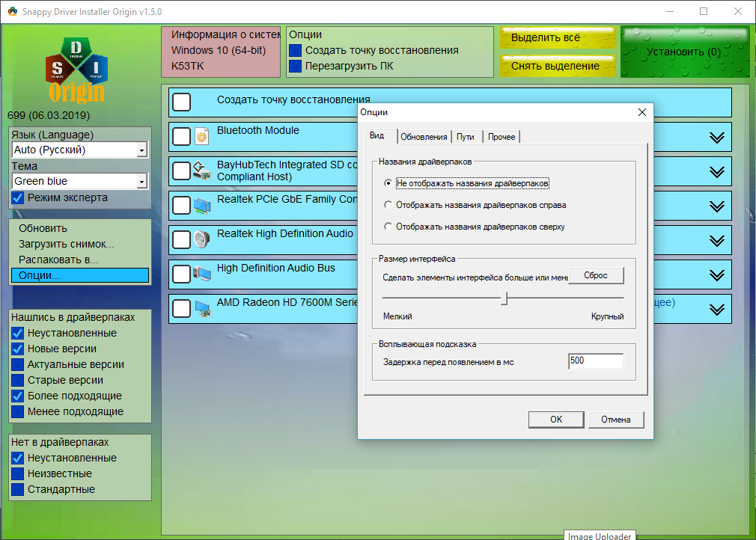Expand the Bluetooth Module row chevron
This screenshot has width=756, height=540.
[717, 138]
